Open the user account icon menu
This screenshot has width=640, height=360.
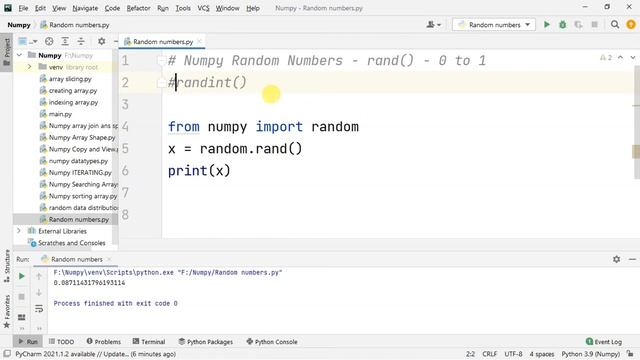pyautogui.click(x=433, y=25)
